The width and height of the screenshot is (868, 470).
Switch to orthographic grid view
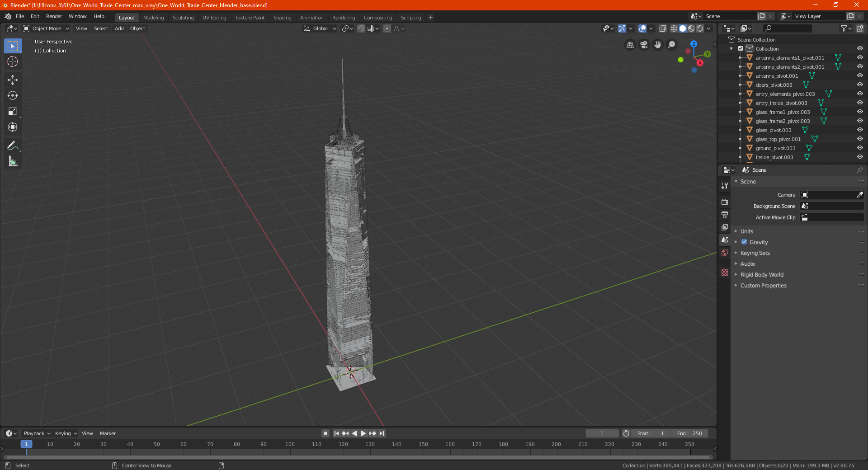click(x=630, y=45)
